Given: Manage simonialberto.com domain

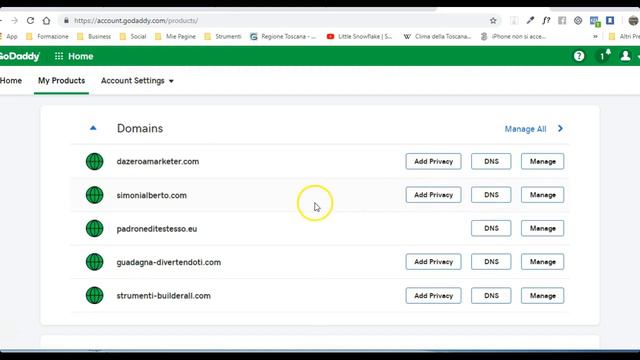Looking at the screenshot, I should click(x=542, y=195).
